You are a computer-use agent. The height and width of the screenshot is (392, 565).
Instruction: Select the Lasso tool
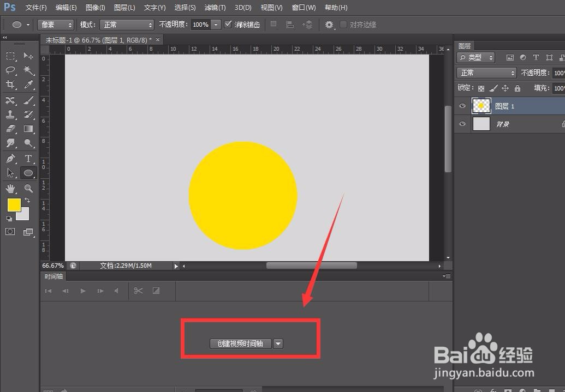pos(11,70)
